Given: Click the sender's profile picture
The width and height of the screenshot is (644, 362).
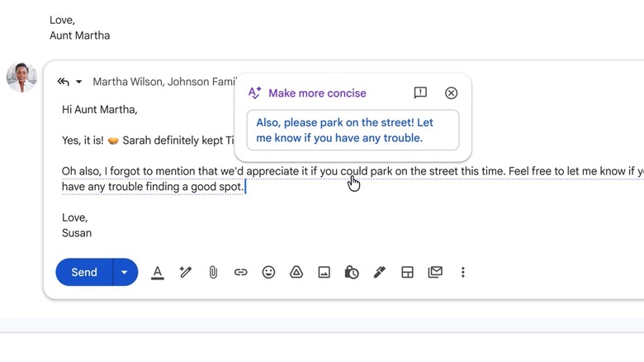Looking at the screenshot, I should pyautogui.click(x=21, y=78).
